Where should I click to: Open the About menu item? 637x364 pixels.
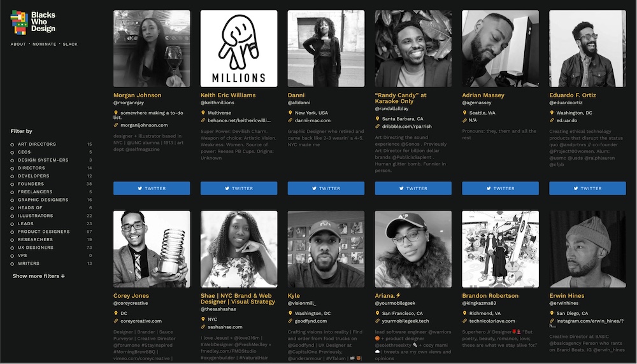tap(18, 44)
